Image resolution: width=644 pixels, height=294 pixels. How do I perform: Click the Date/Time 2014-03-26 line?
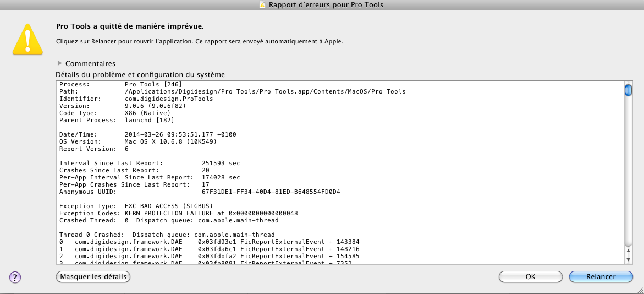tap(148, 134)
